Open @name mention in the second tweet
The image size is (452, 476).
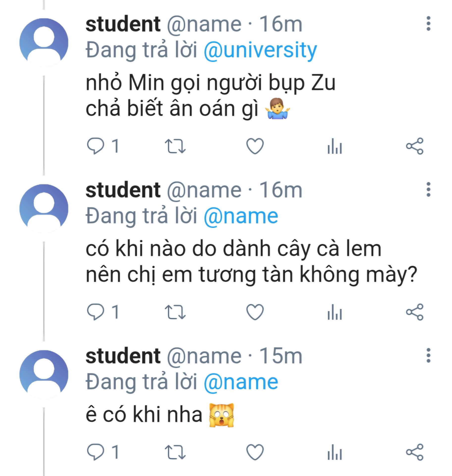pos(241,216)
